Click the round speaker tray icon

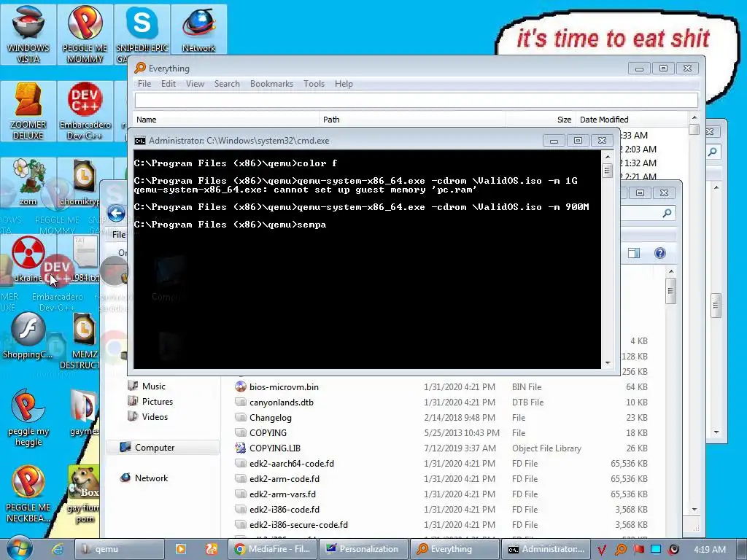(x=673, y=550)
